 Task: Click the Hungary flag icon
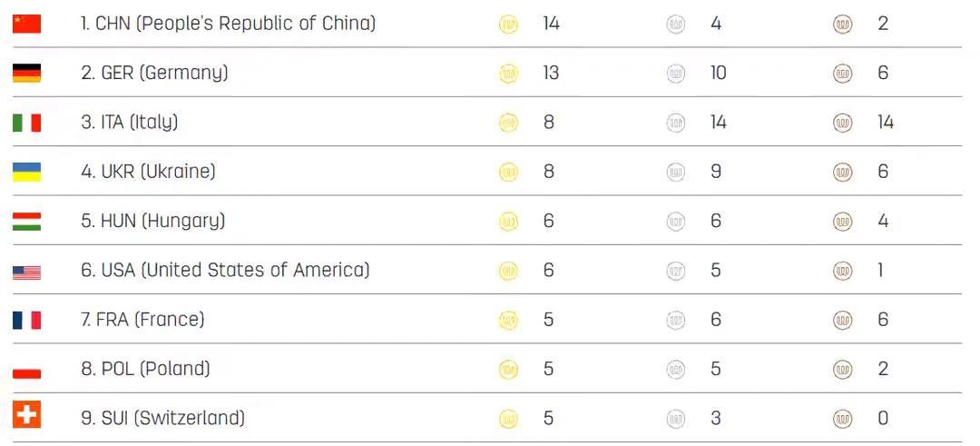[26, 221]
